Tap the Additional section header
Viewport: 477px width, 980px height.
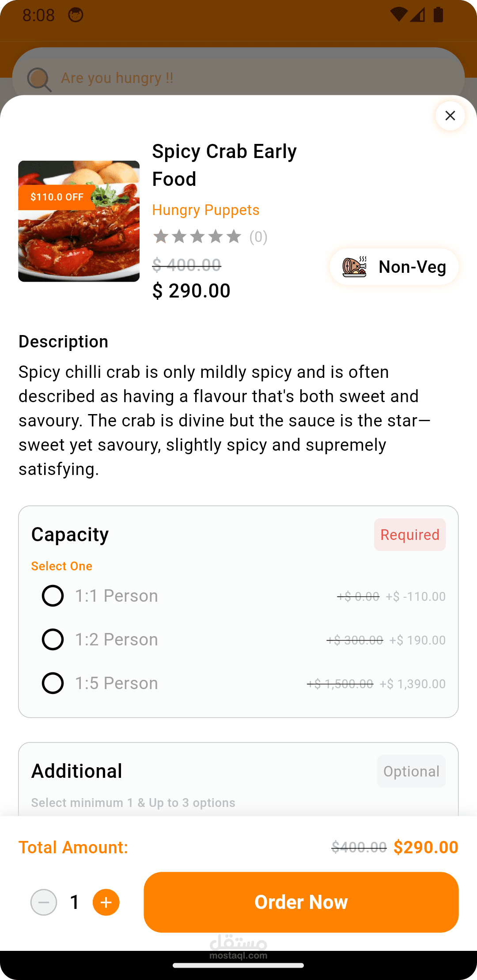click(x=77, y=771)
